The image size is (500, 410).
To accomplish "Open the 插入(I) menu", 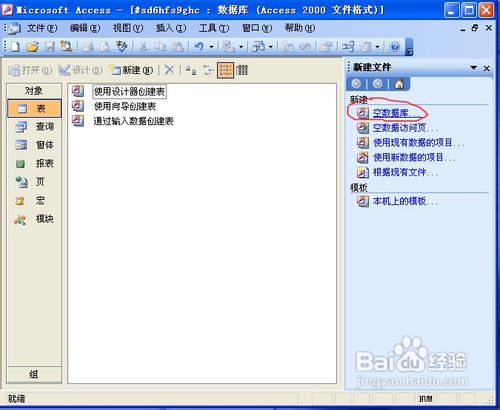I will pyautogui.click(x=171, y=28).
